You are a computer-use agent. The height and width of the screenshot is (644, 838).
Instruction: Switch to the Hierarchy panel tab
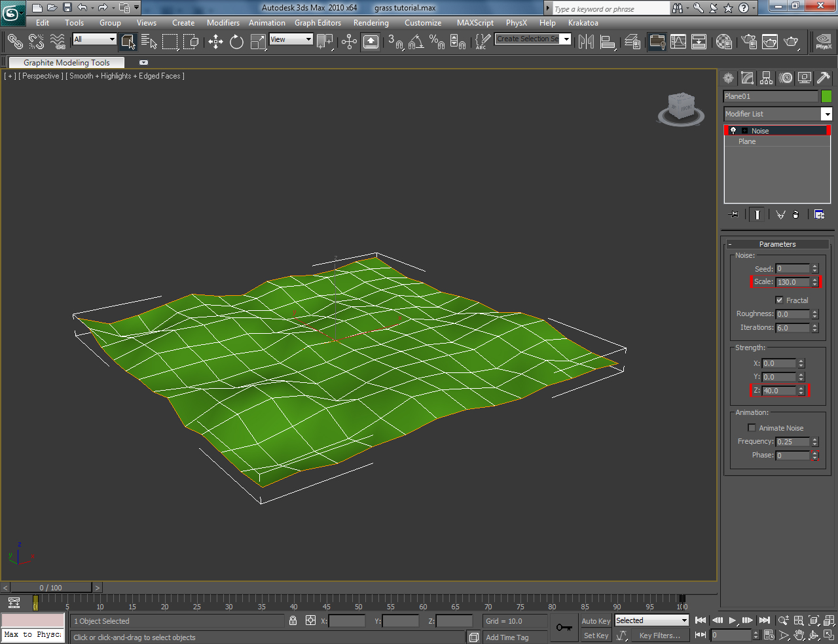pyautogui.click(x=766, y=78)
